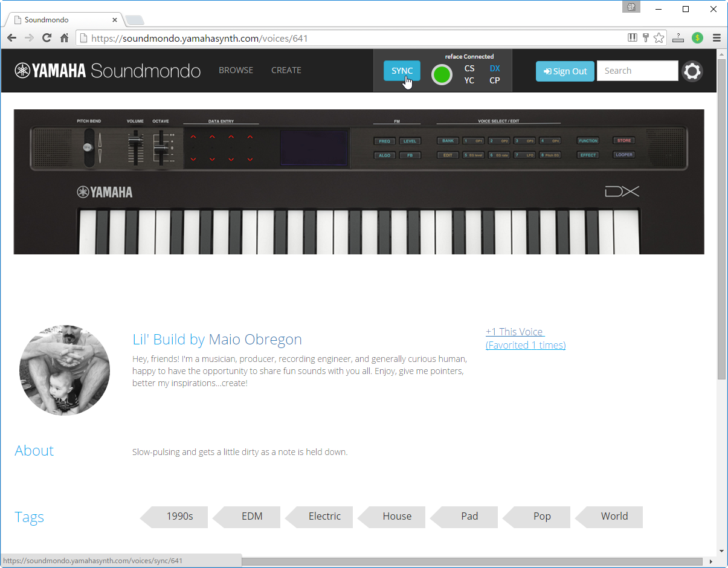Click the blue SYNC button
This screenshot has width=728, height=568.
point(402,71)
